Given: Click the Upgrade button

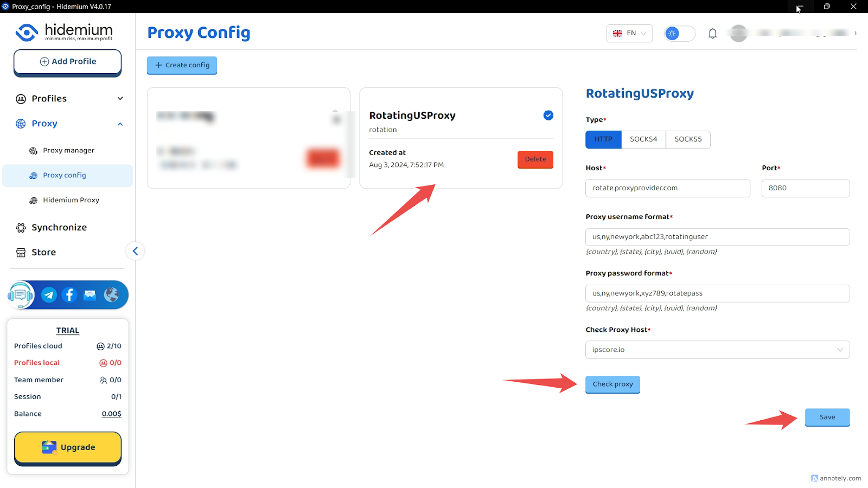Looking at the screenshot, I should (68, 448).
